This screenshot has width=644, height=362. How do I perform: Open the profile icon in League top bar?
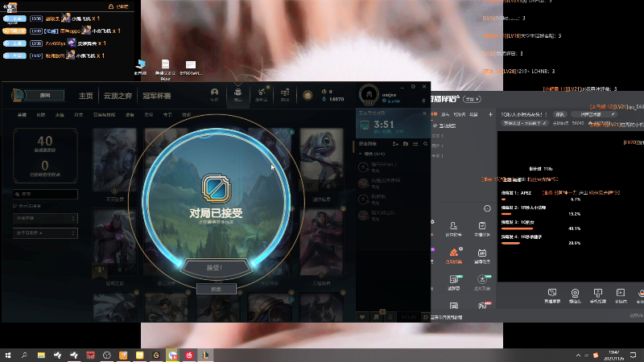(214, 94)
